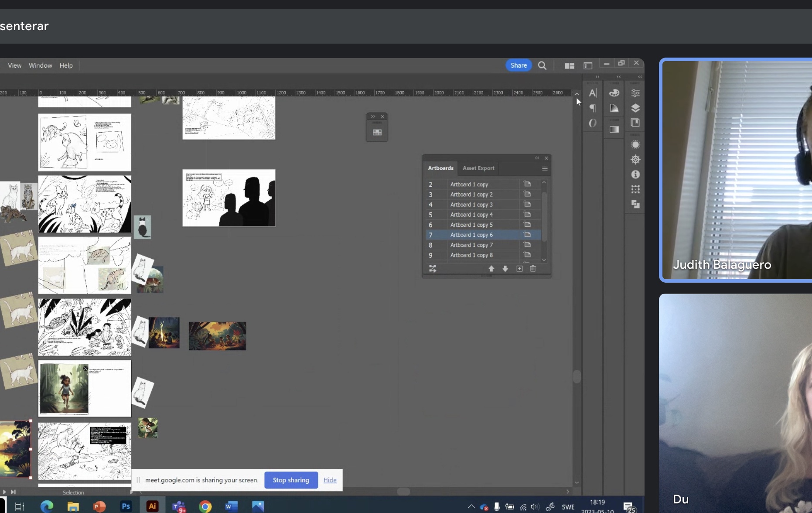Click orientation icon for Artboard 1 copy 5

(527, 225)
